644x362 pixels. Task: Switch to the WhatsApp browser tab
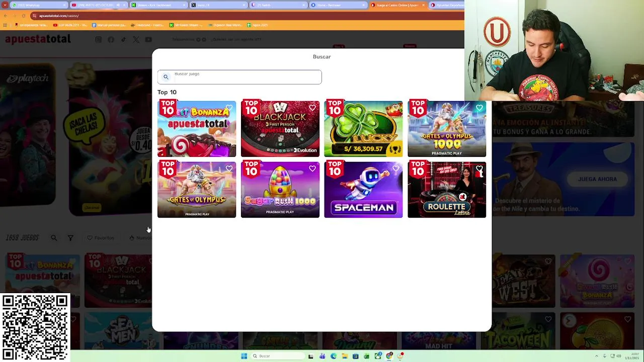[39, 5]
